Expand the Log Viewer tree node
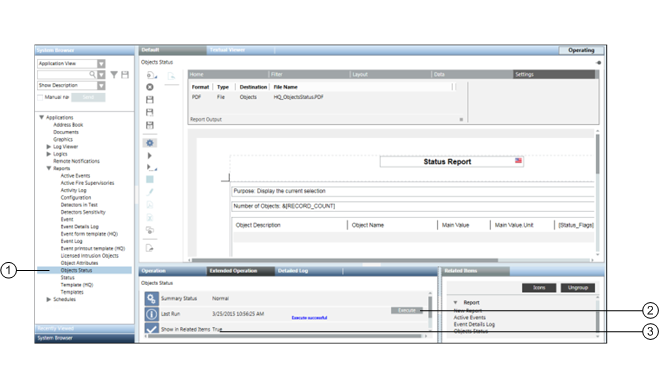The width and height of the screenshot is (659, 389). (x=48, y=147)
